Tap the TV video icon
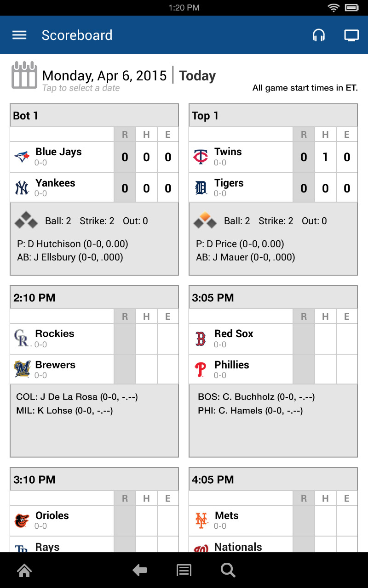Screen dimensions: 368x588 351,35
